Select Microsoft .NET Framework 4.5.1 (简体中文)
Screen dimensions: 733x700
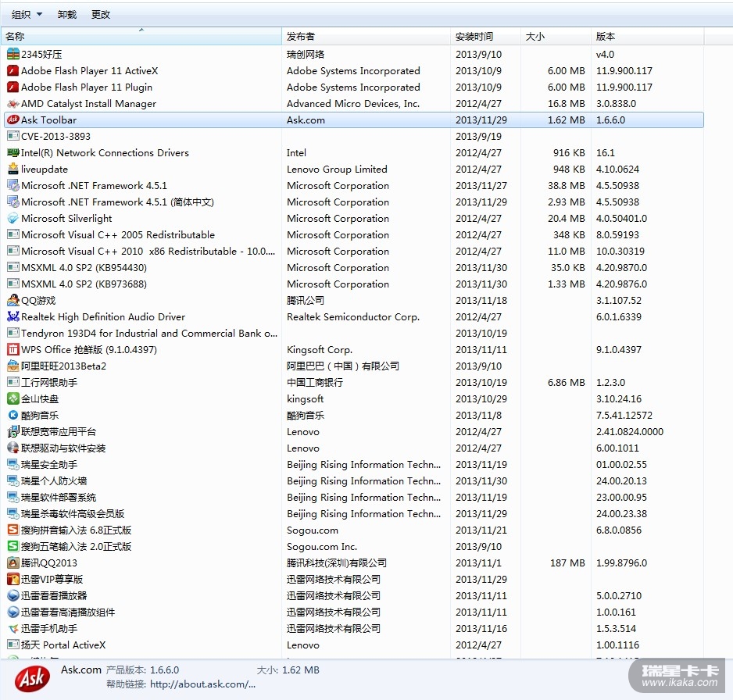[353, 202]
